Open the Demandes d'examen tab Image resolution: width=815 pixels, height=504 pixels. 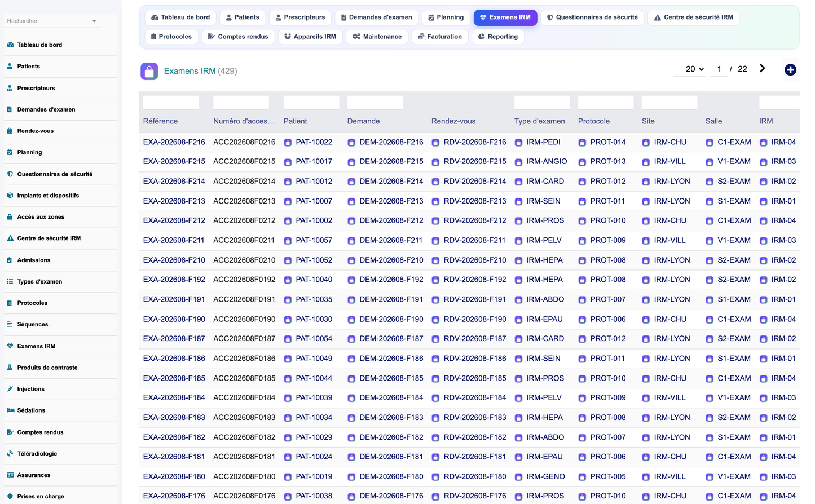377,17
